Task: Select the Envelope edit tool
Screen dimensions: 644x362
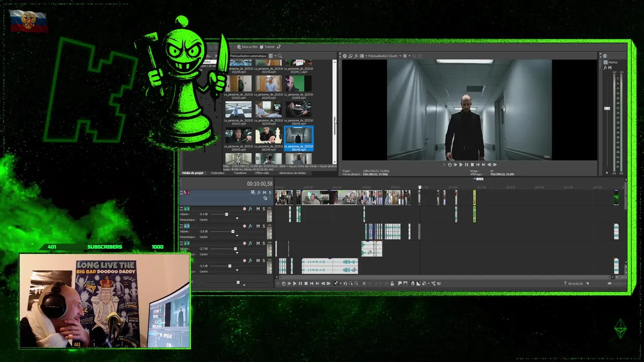Action: tap(345, 284)
